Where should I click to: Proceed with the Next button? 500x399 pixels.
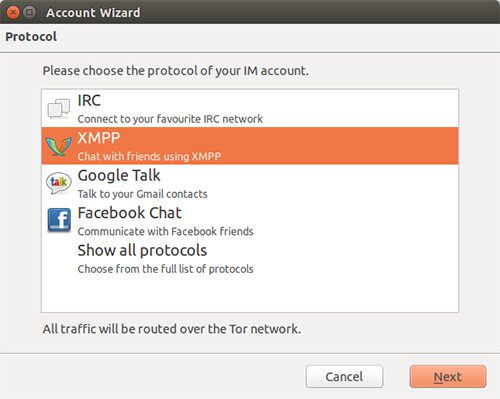tap(448, 377)
